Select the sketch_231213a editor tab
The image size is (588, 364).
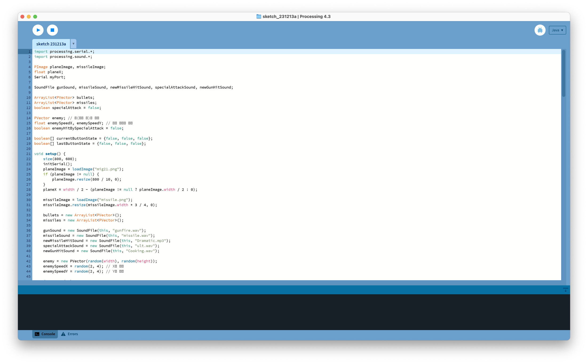coord(51,44)
